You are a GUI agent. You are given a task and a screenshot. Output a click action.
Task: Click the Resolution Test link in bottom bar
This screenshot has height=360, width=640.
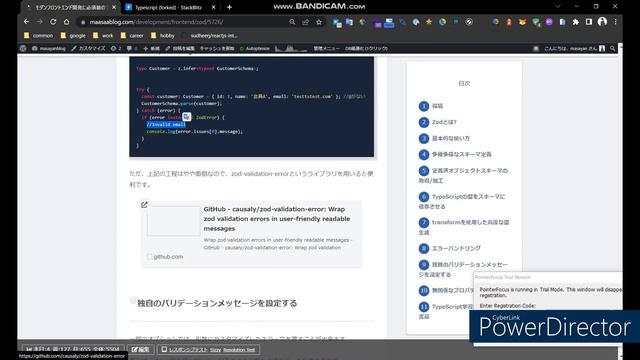239,350
